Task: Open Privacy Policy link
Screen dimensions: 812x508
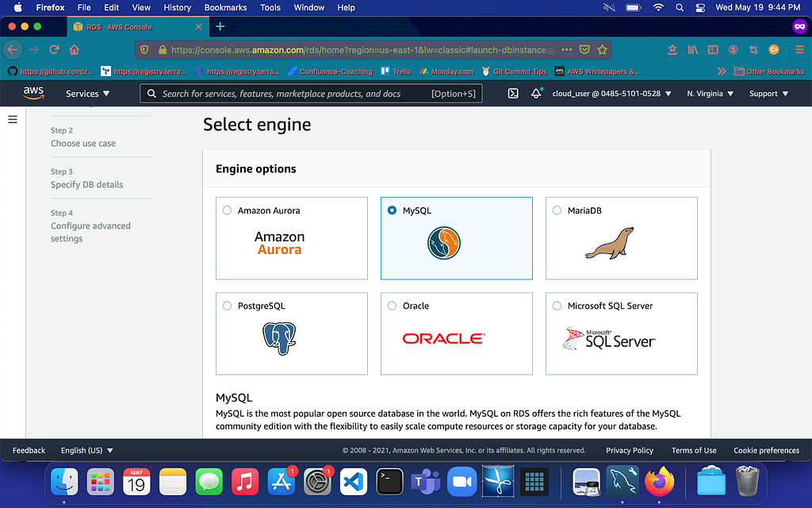Action: pos(629,451)
